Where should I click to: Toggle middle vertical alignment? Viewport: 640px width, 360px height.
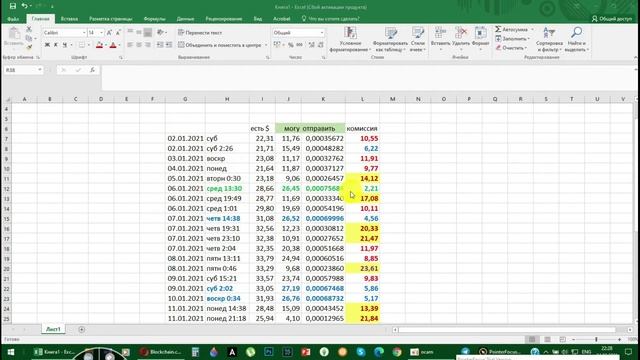coord(139,32)
